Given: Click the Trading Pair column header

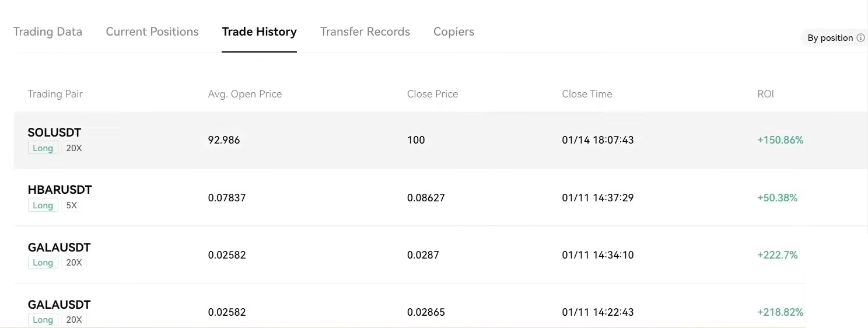Looking at the screenshot, I should pyautogui.click(x=55, y=94).
